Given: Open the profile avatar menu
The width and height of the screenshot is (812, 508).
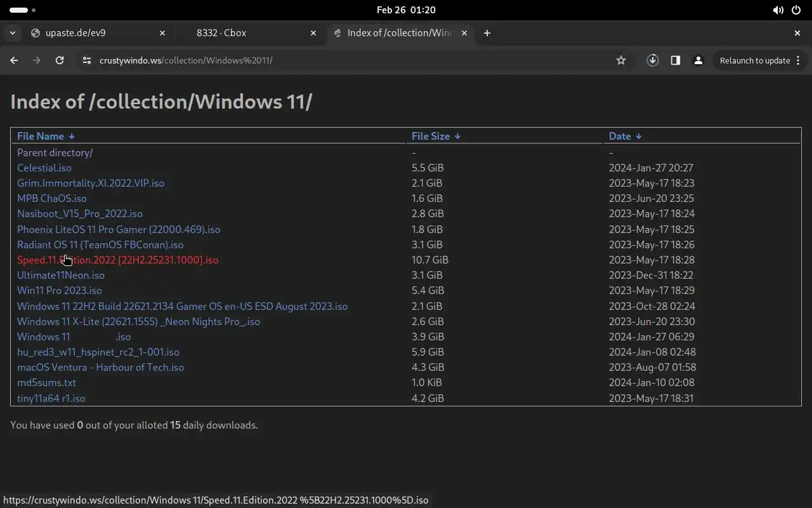Looking at the screenshot, I should (x=698, y=60).
